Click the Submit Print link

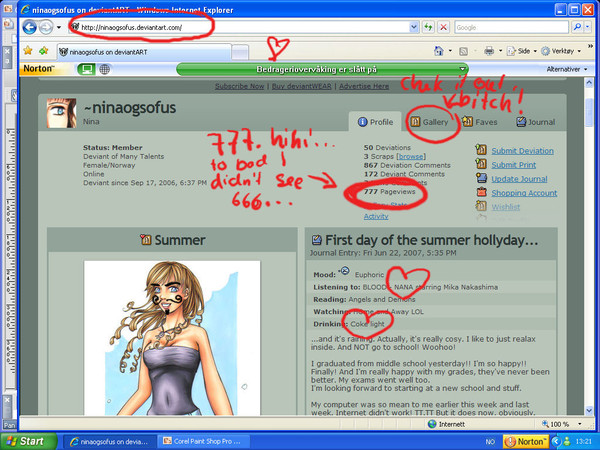(x=514, y=165)
